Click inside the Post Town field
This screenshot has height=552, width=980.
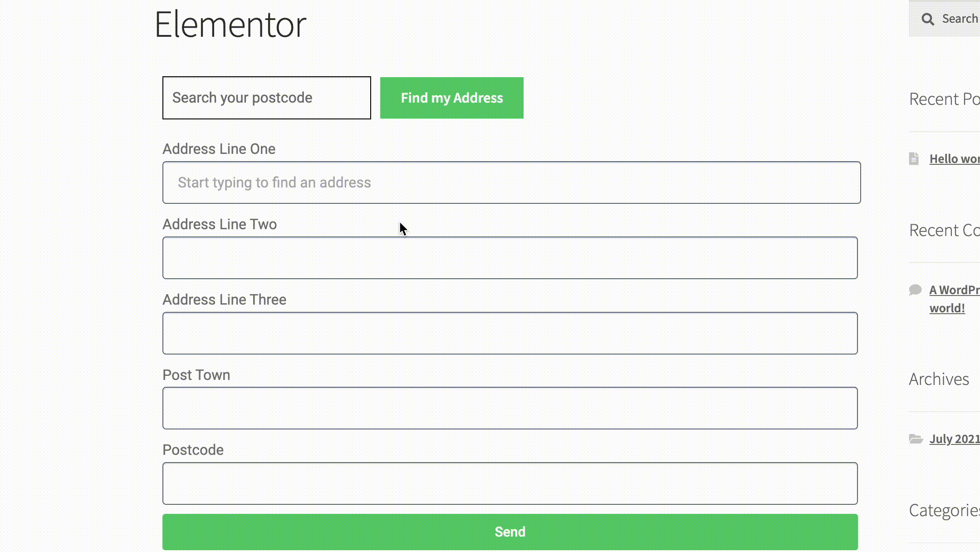tap(510, 408)
